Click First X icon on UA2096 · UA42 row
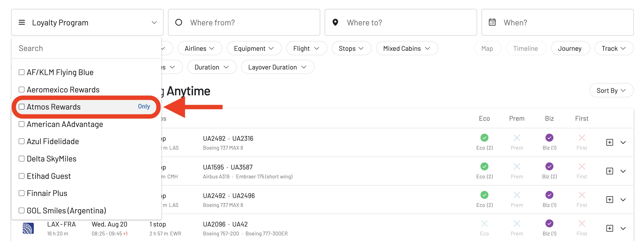This screenshot has width=644, height=241. pyautogui.click(x=582, y=223)
